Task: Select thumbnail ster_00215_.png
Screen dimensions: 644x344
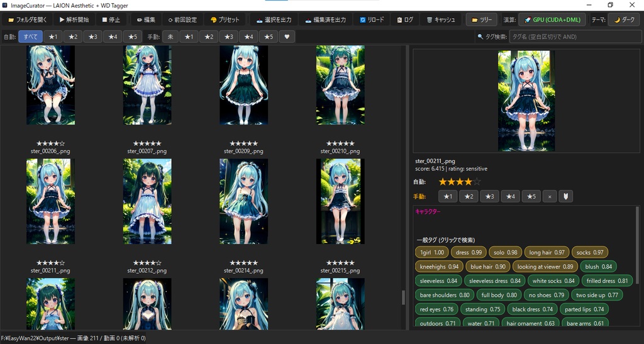Action: tap(340, 201)
